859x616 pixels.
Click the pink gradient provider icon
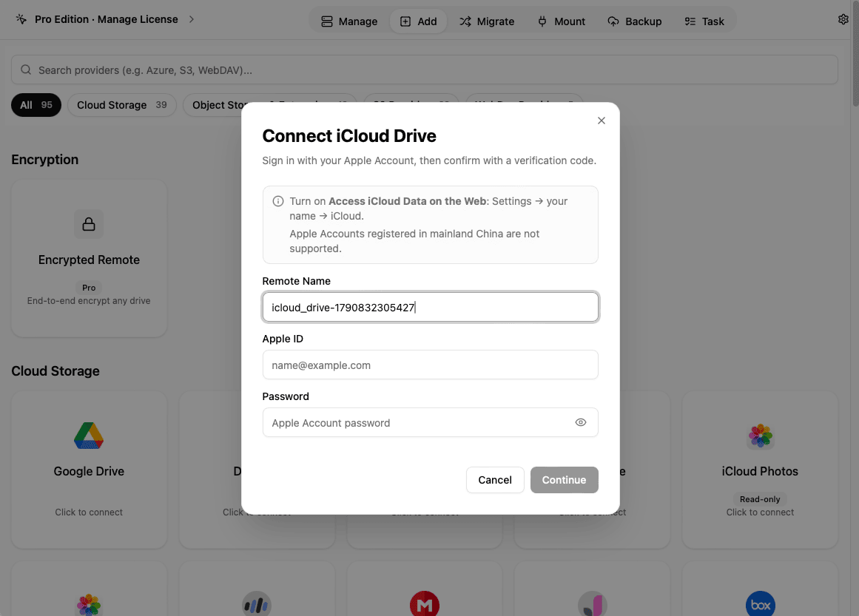coord(592,604)
